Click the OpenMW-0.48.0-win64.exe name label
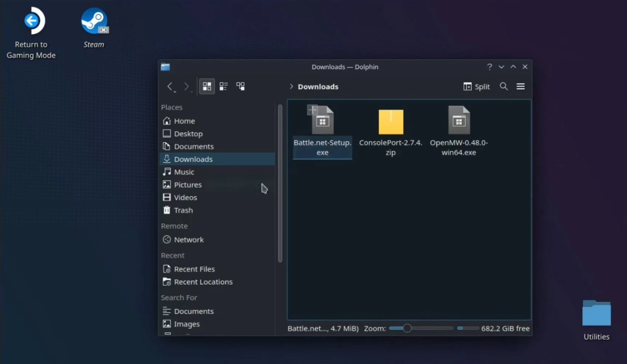Viewport: 627px width, 364px height. tap(459, 147)
